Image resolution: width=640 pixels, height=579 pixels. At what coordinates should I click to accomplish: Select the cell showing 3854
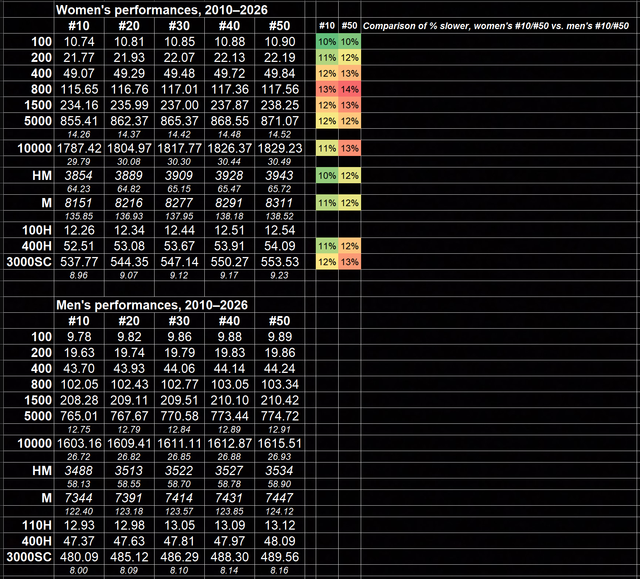[x=79, y=175]
